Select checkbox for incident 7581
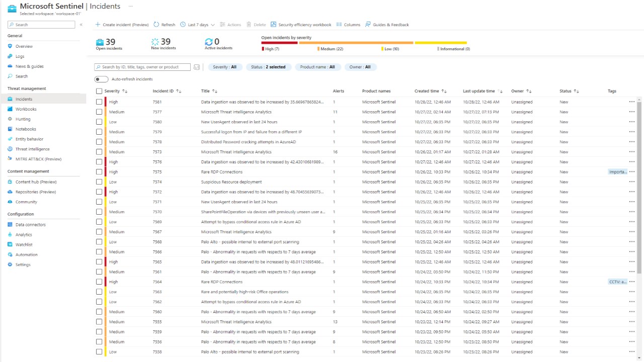The height and width of the screenshot is (362, 644). tap(99, 102)
